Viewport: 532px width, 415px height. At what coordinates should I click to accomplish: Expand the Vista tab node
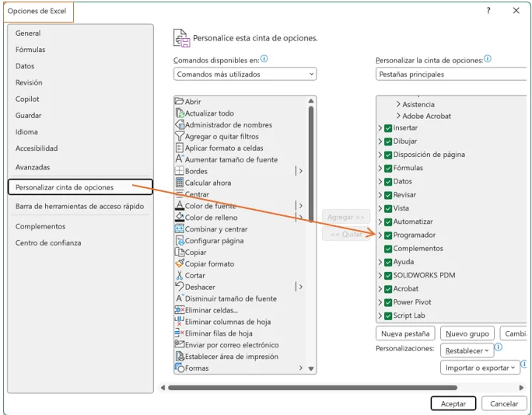tap(380, 208)
